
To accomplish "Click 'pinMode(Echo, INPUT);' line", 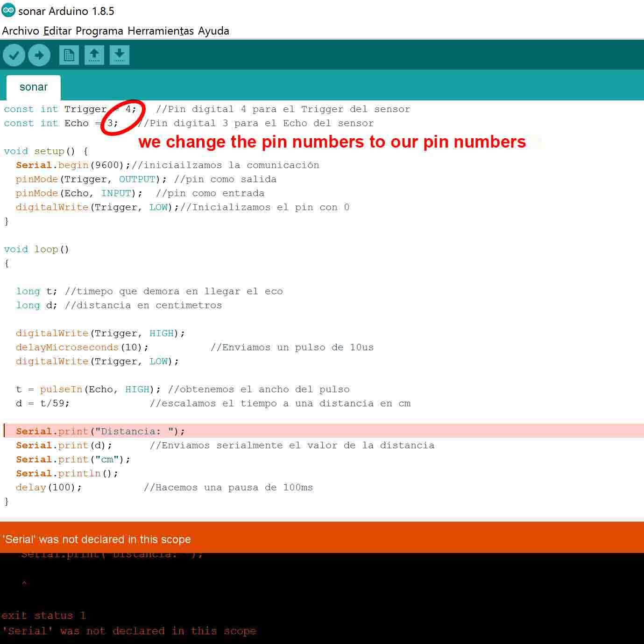I will click(79, 193).
